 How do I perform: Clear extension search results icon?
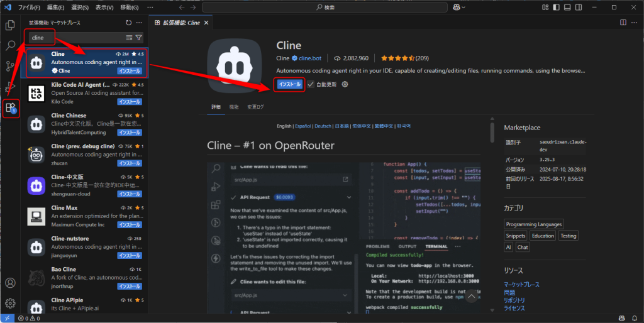(129, 38)
